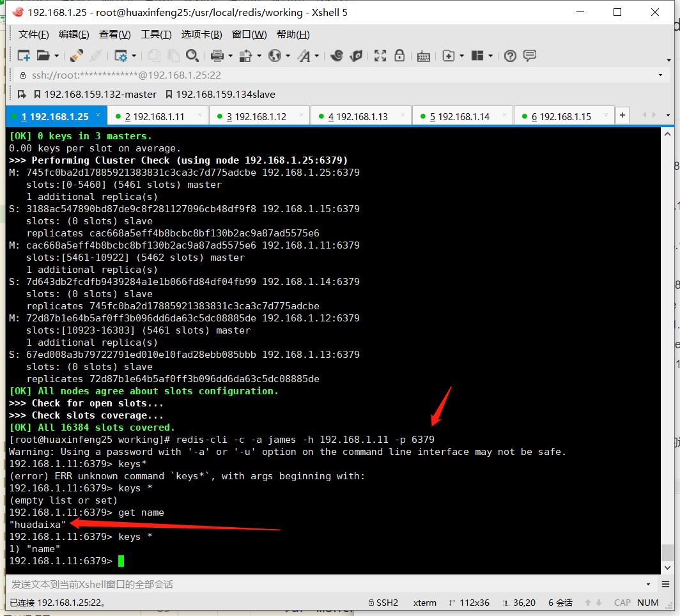Screen dimensions: 680x616
Task: Click the new tab group icon
Action: point(449,56)
